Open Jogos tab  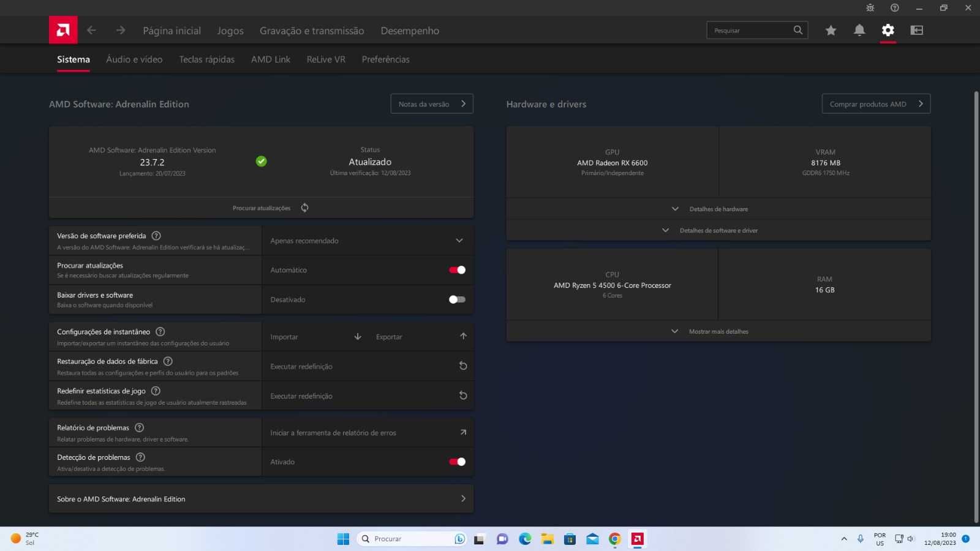click(230, 31)
